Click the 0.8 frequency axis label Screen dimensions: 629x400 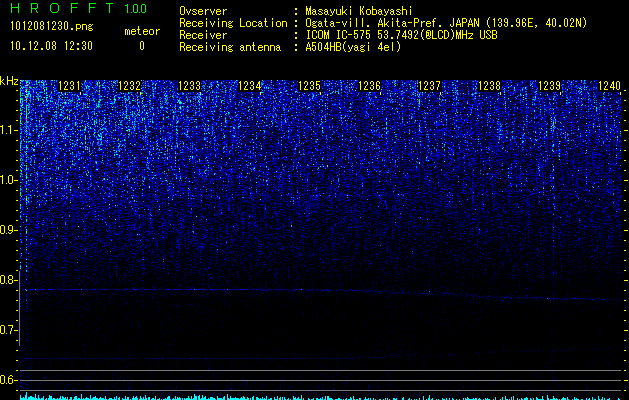[x=9, y=280]
